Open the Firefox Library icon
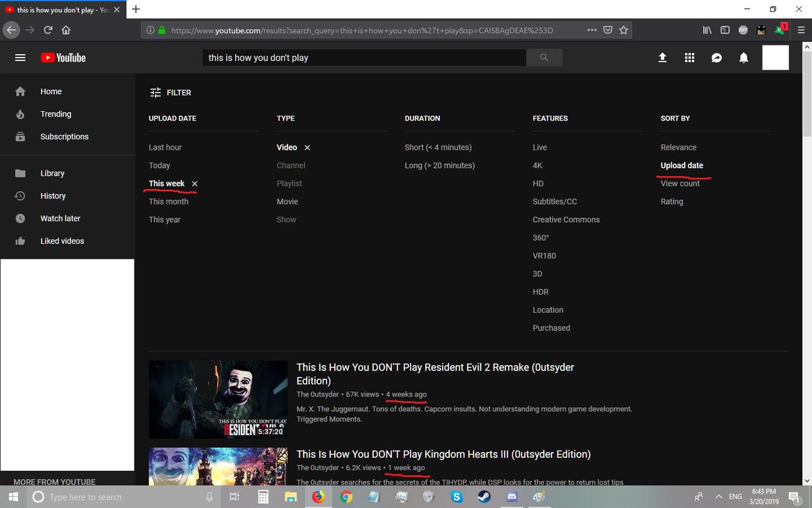The image size is (812, 508). coord(707,30)
